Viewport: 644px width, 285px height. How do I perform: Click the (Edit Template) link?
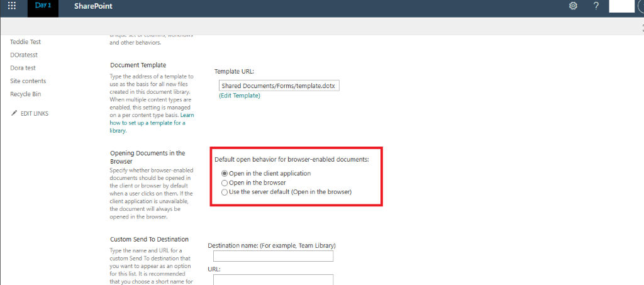pyautogui.click(x=240, y=96)
